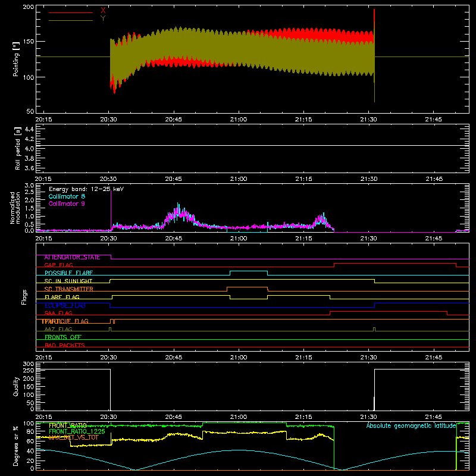Image resolution: width=476 pixels, height=476 pixels.
Task: Click the 40 tick on Degrees axis
Action: pos(30,451)
